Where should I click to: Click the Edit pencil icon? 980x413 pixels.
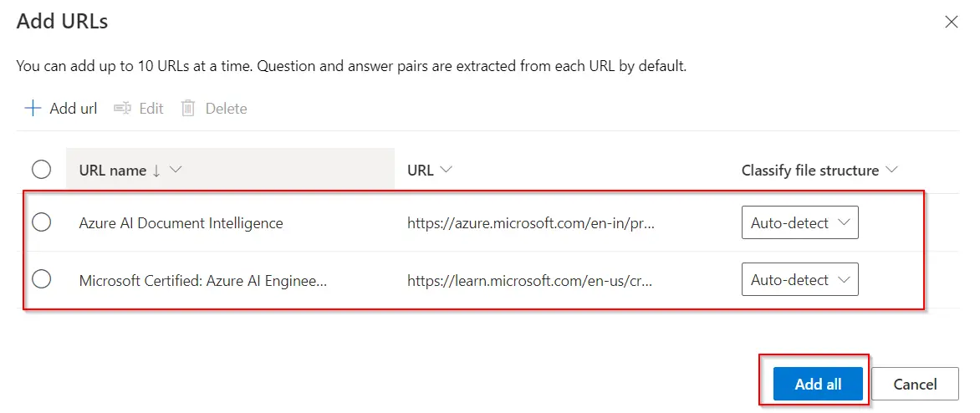(x=123, y=109)
